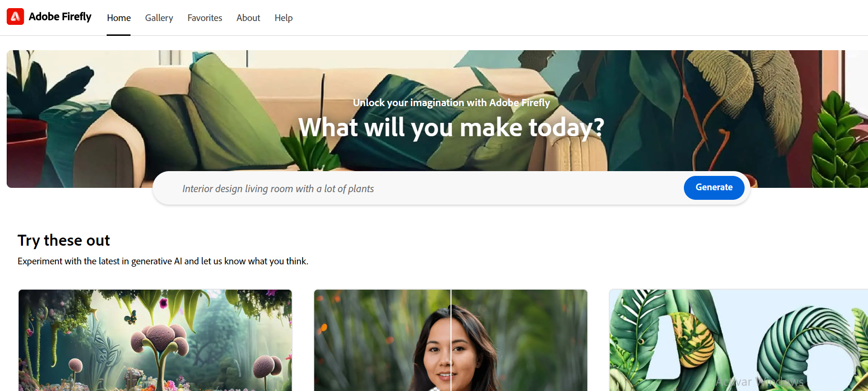Open the Help menu item
Viewport: 868px width, 391px height.
click(284, 18)
